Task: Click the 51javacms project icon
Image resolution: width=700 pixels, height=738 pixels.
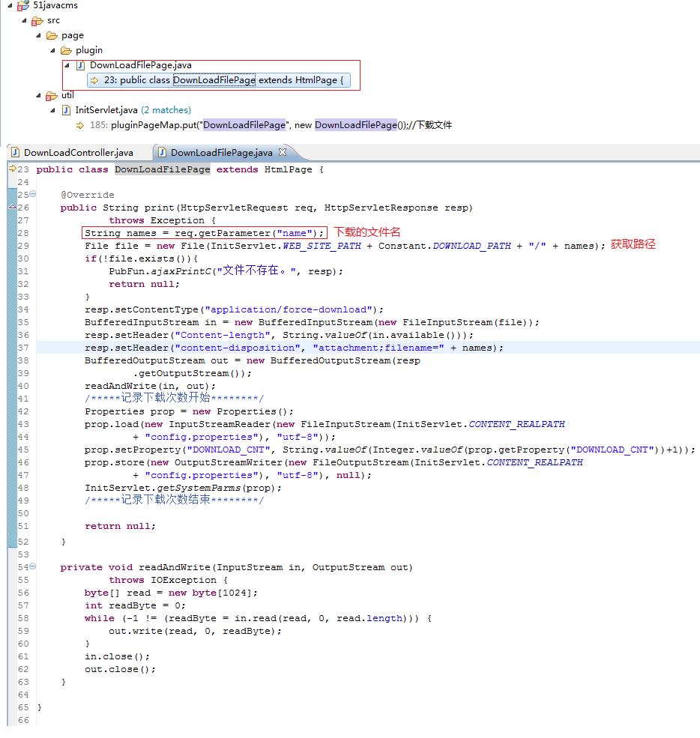Action: point(23,6)
